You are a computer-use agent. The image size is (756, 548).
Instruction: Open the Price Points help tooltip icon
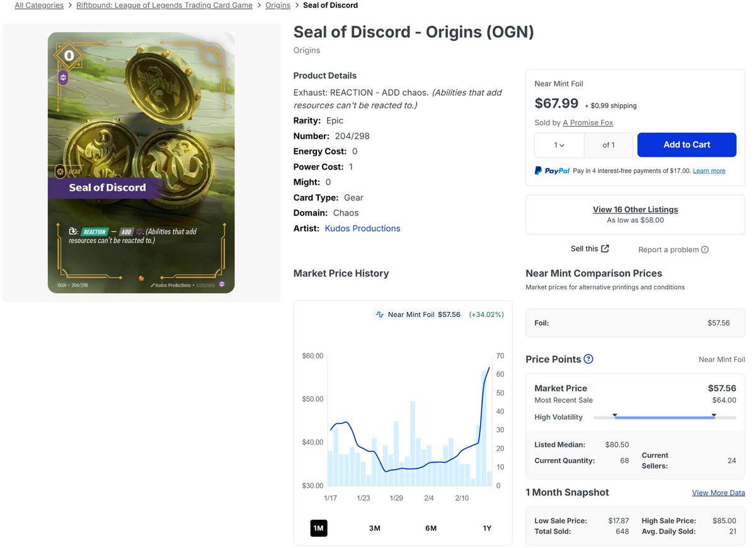588,359
